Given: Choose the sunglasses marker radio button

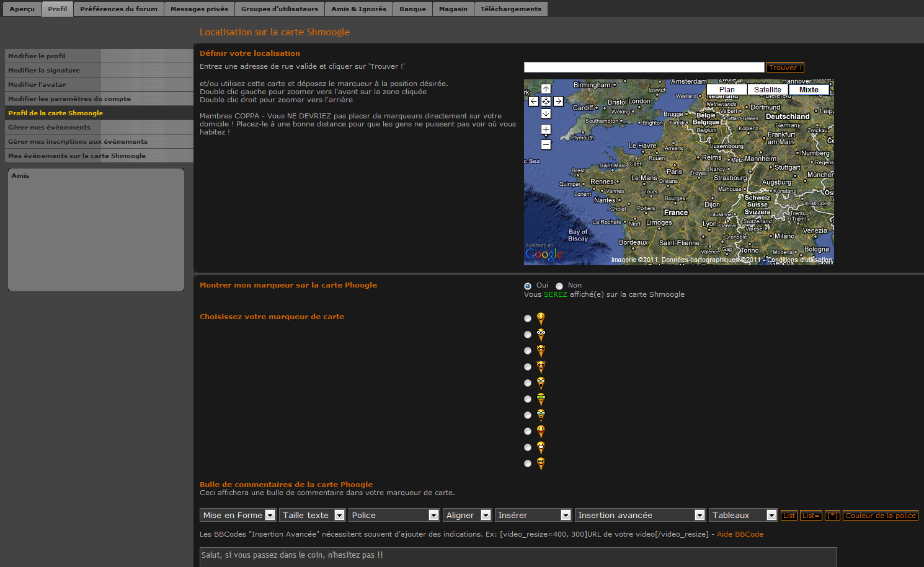Looking at the screenshot, I should (528, 464).
